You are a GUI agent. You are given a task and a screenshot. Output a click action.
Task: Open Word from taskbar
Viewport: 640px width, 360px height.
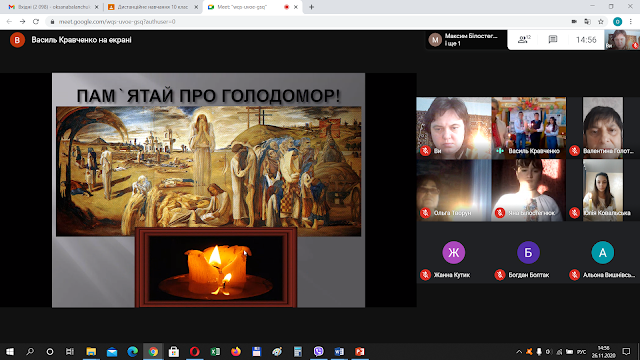pyautogui.click(x=339, y=351)
